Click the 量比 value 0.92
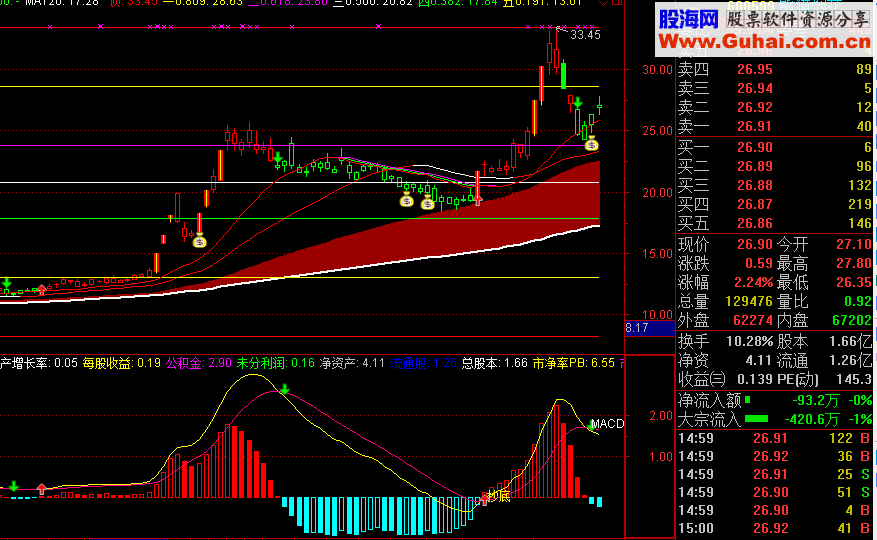The height and width of the screenshot is (540, 877). point(858,302)
